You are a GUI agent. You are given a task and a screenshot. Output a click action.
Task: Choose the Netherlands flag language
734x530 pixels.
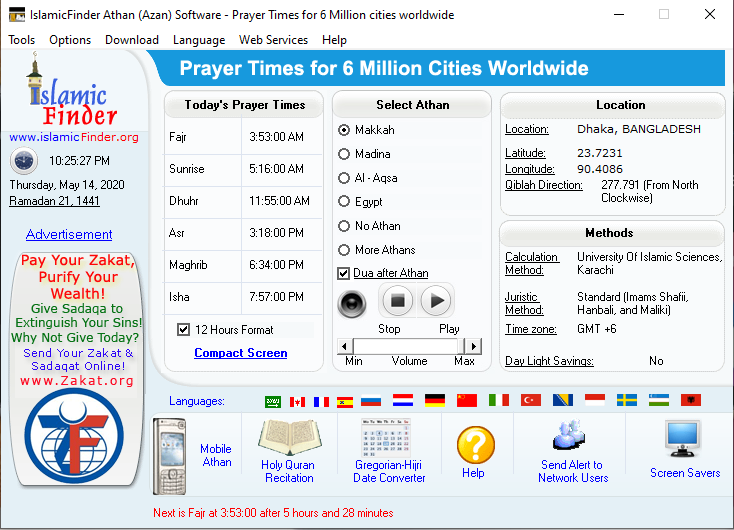[x=403, y=400]
